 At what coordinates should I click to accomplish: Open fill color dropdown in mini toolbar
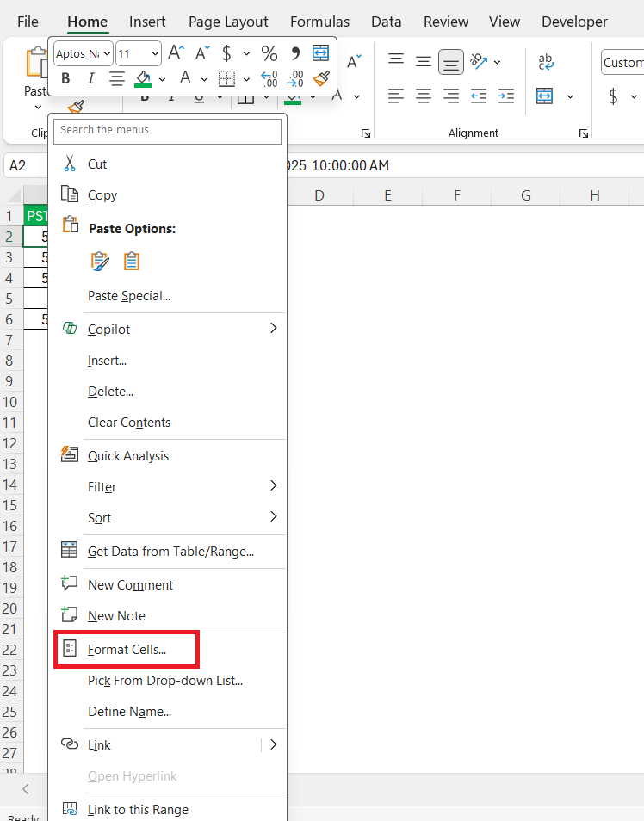(x=162, y=79)
